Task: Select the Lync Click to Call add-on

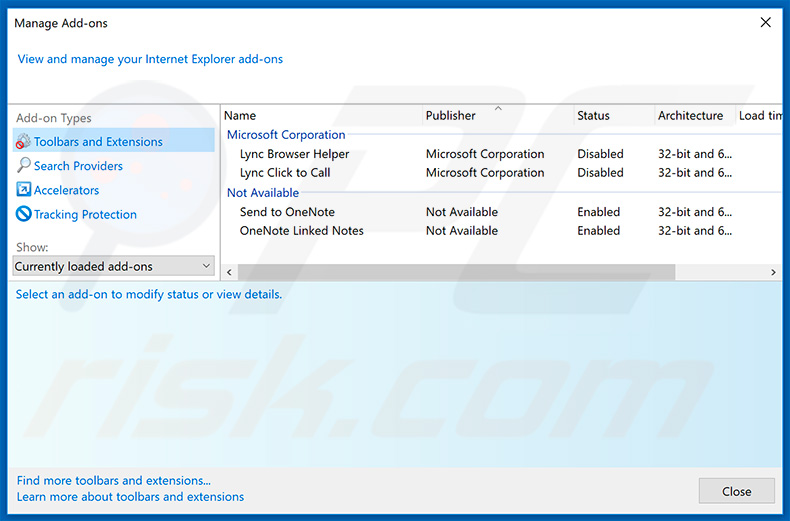Action: (x=285, y=173)
